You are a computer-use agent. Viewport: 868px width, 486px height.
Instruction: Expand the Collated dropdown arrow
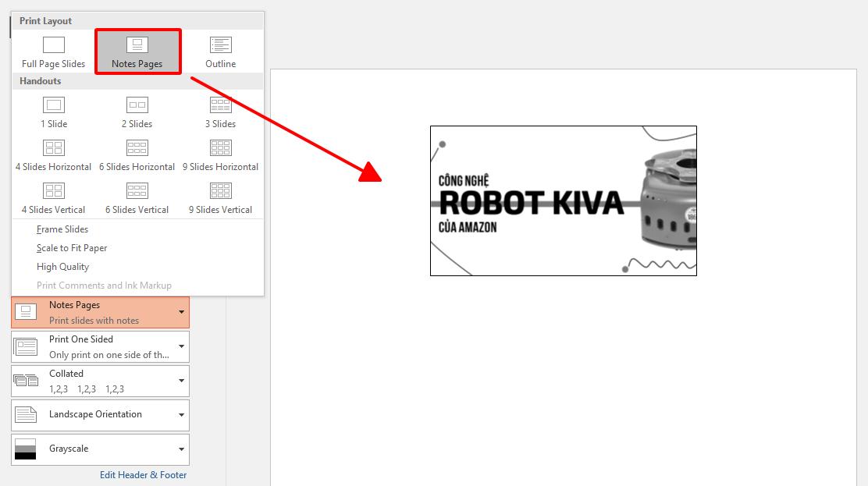pos(181,381)
